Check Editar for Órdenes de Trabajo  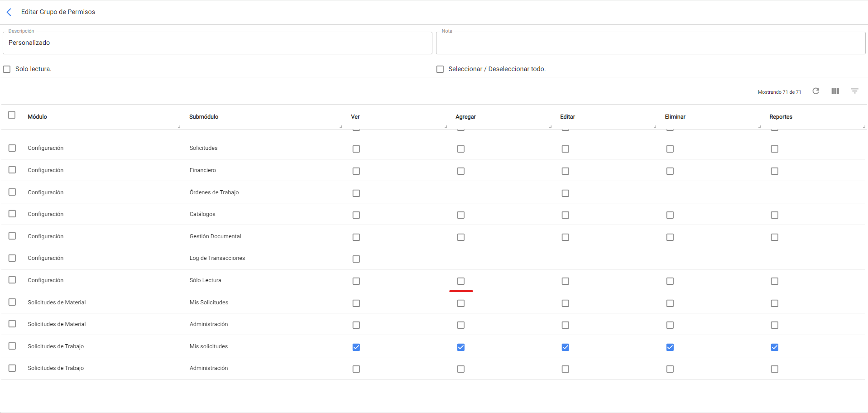(565, 193)
